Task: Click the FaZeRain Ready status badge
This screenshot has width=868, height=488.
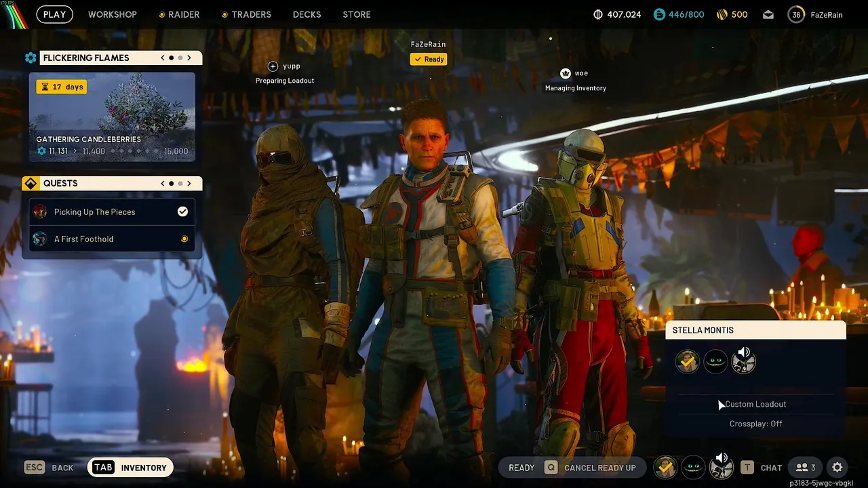Action: click(429, 59)
